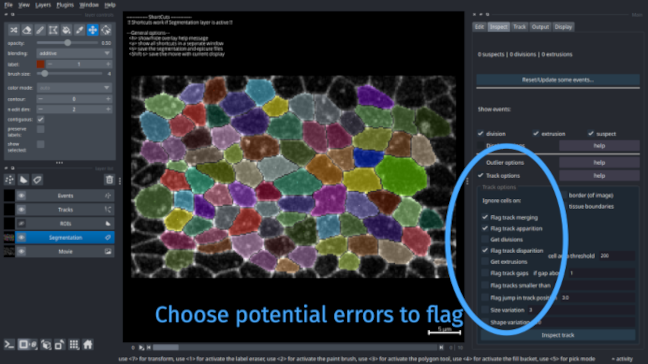Open the napari console
This screenshot has width=648, height=364.
tap(9, 344)
